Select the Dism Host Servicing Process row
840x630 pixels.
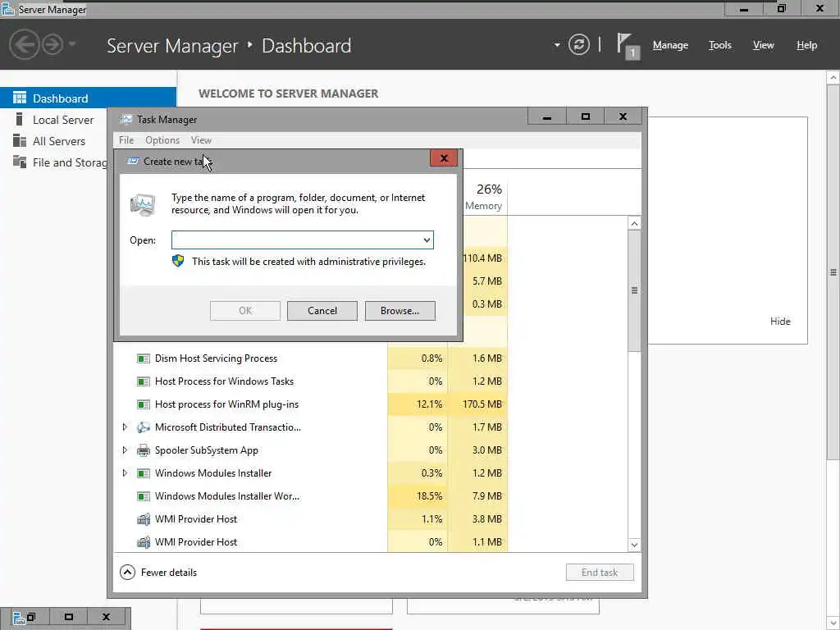tap(311, 358)
